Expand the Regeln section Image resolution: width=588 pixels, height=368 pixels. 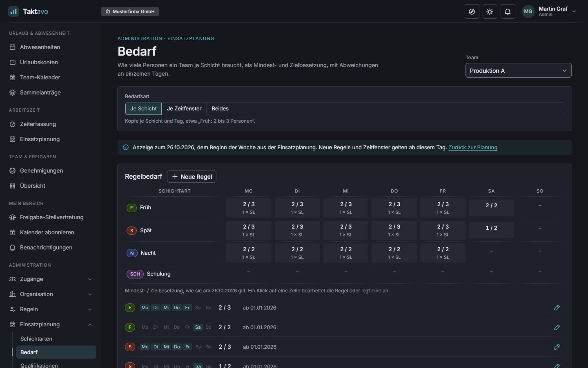(x=51, y=309)
